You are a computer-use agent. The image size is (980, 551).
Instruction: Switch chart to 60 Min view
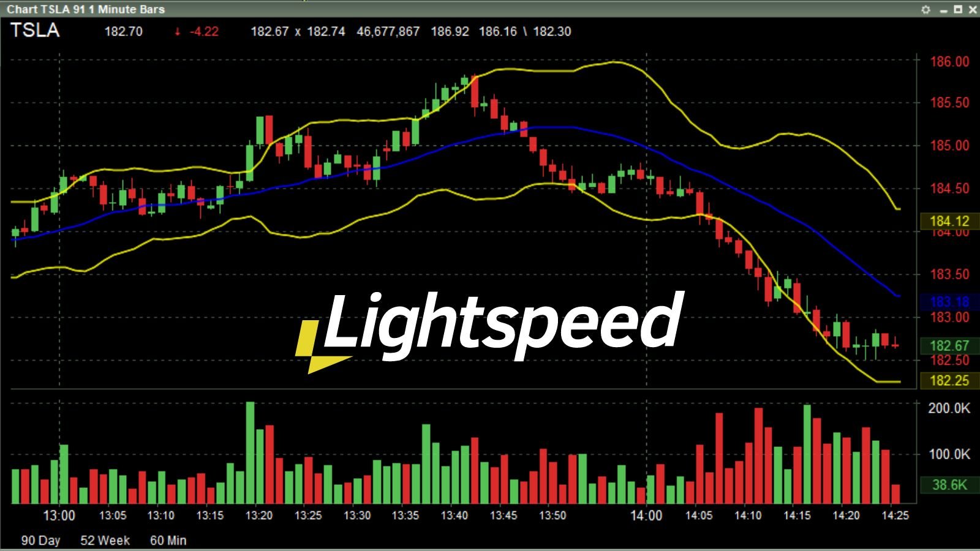point(168,541)
